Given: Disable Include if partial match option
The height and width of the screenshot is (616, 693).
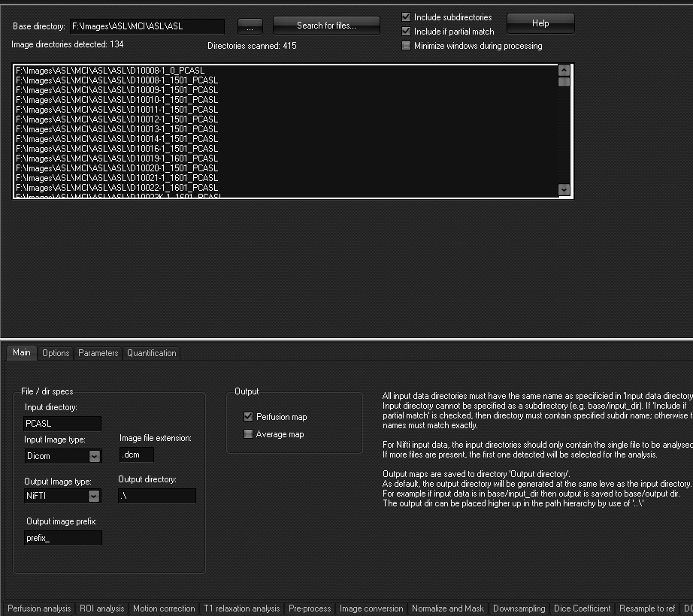Looking at the screenshot, I should [407, 32].
